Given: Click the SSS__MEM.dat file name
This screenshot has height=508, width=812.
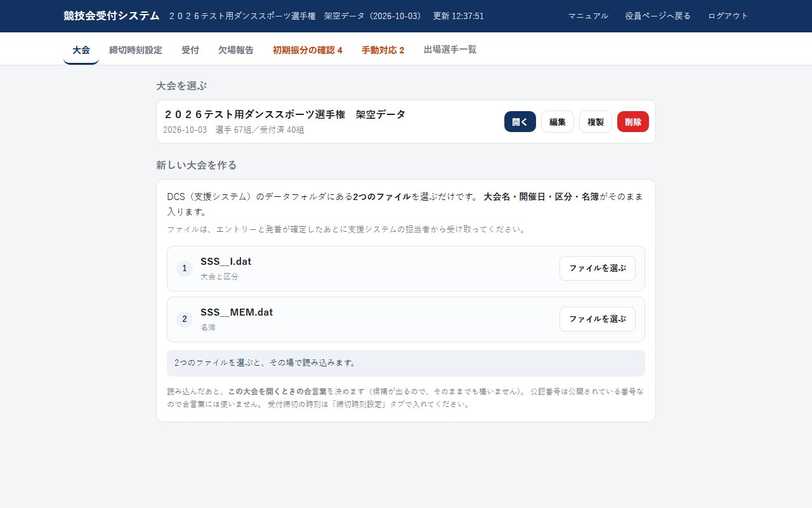Looking at the screenshot, I should [x=237, y=312].
